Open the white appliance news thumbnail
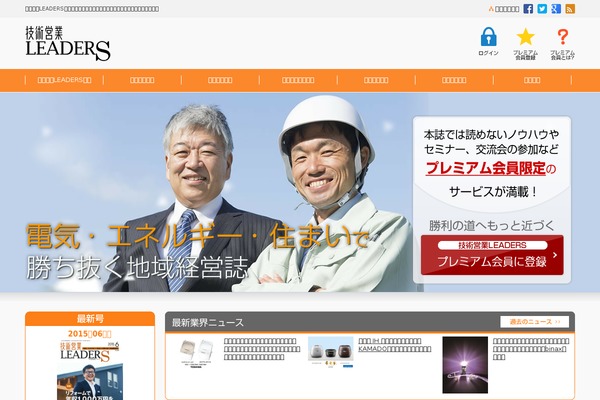600x400 pixels. (196, 353)
